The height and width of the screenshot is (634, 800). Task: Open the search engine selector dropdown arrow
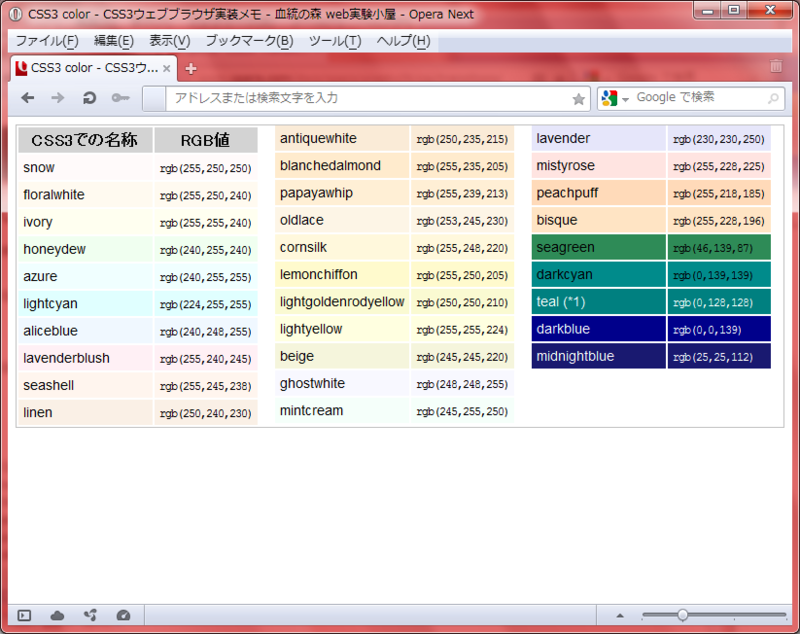625,98
